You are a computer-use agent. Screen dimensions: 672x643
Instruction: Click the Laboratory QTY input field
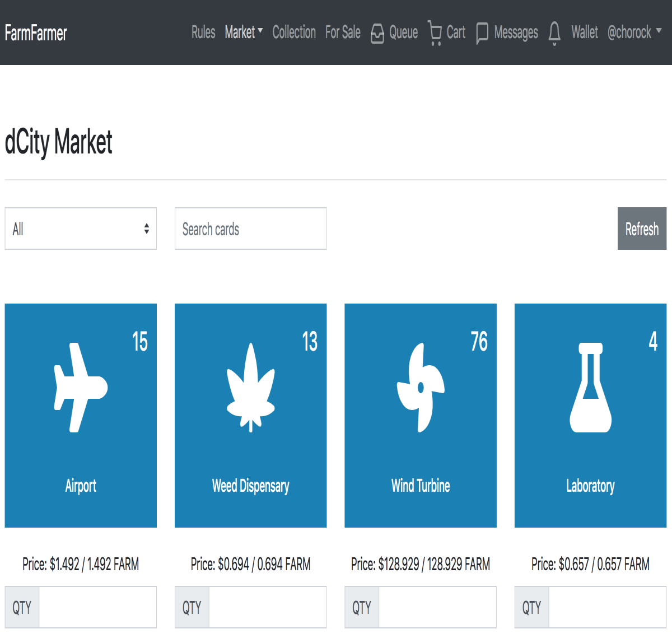point(607,607)
